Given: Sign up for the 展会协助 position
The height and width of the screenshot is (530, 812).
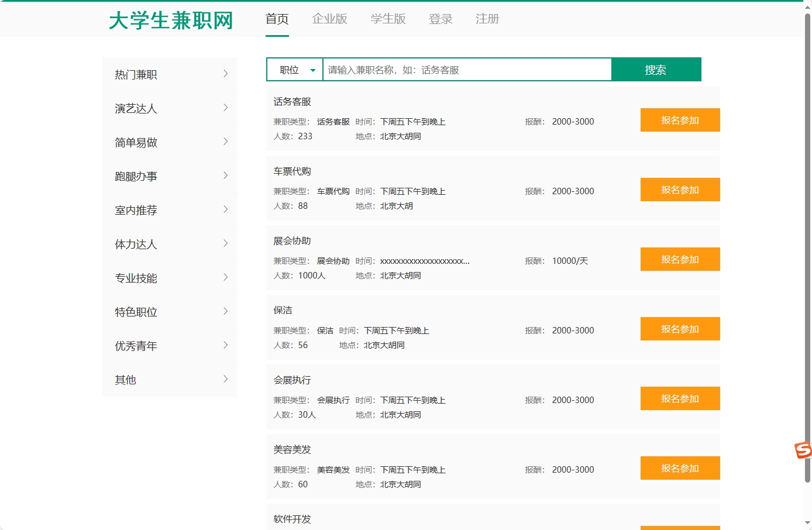Looking at the screenshot, I should [680, 259].
